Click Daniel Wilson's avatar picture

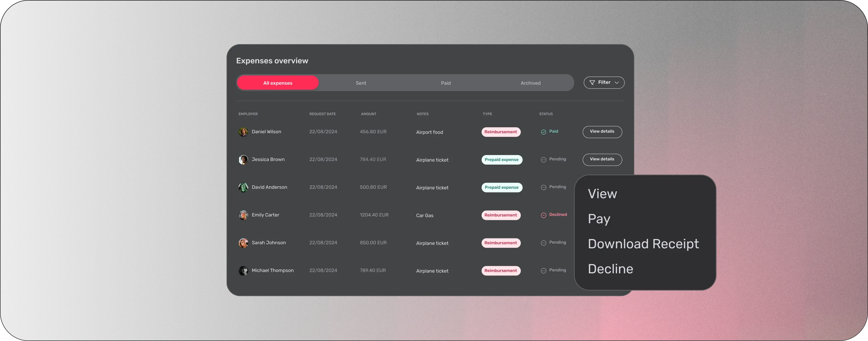pyautogui.click(x=243, y=132)
